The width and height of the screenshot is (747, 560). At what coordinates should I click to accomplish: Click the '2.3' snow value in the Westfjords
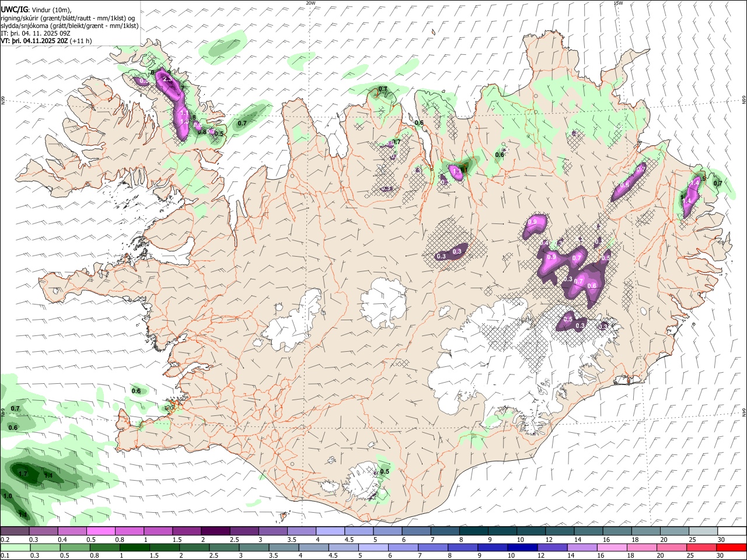click(167, 79)
